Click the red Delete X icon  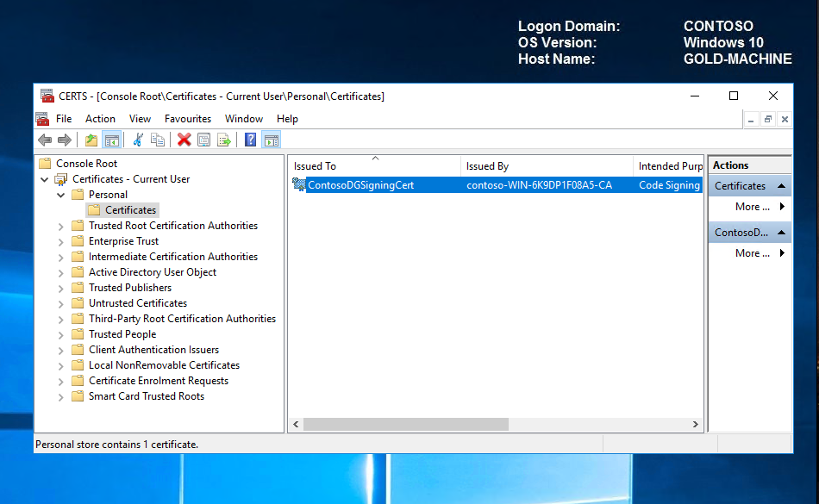[x=184, y=140]
